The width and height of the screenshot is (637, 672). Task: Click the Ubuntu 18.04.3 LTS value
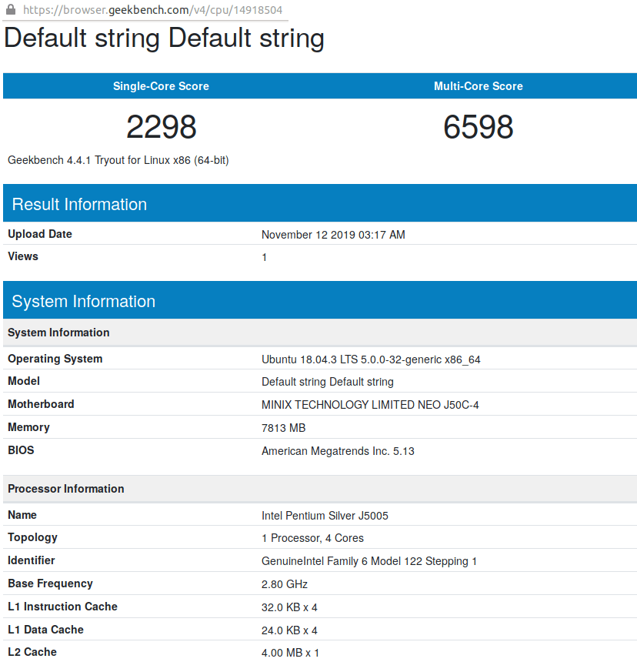pyautogui.click(x=371, y=359)
